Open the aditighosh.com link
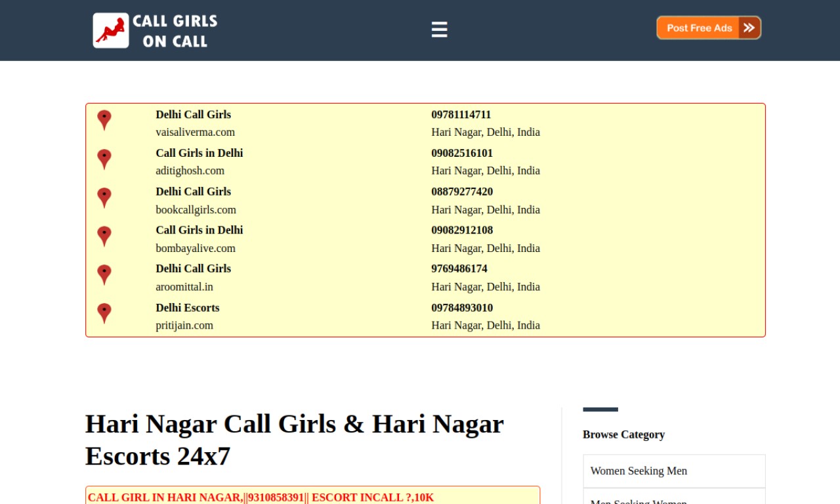840x504 pixels. pyautogui.click(x=190, y=171)
